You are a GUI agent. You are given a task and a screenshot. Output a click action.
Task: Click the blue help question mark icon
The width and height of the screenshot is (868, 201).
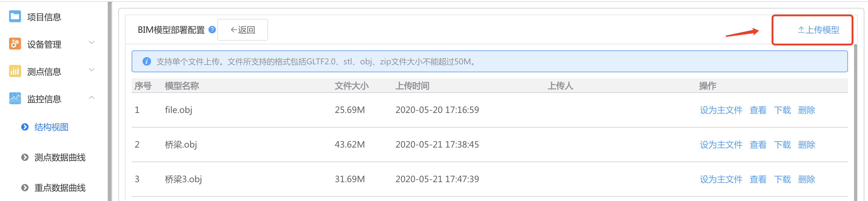[212, 30]
